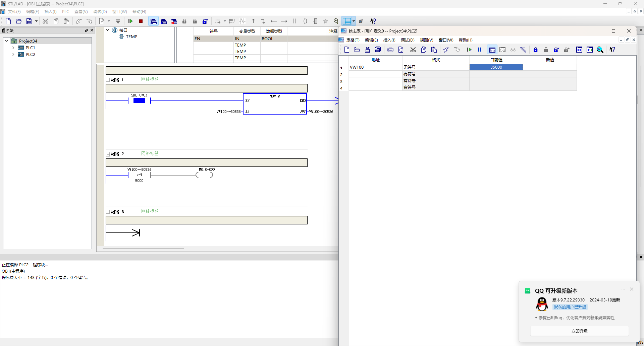
Task: Open 插入(I) menu in status table window
Action: [x=389, y=40]
